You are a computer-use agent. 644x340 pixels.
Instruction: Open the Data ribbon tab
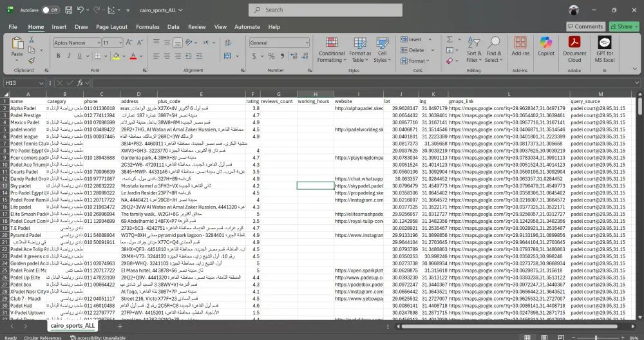173,26
